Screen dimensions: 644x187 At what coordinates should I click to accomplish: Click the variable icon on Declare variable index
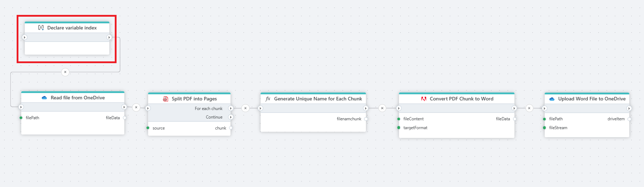click(x=41, y=28)
